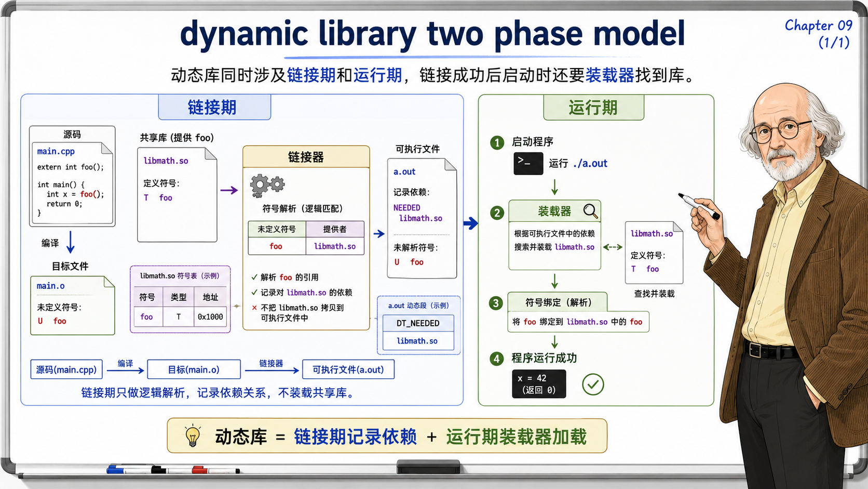Select the 链接期 panel header tab
This screenshot has height=489, width=868.
pos(214,107)
